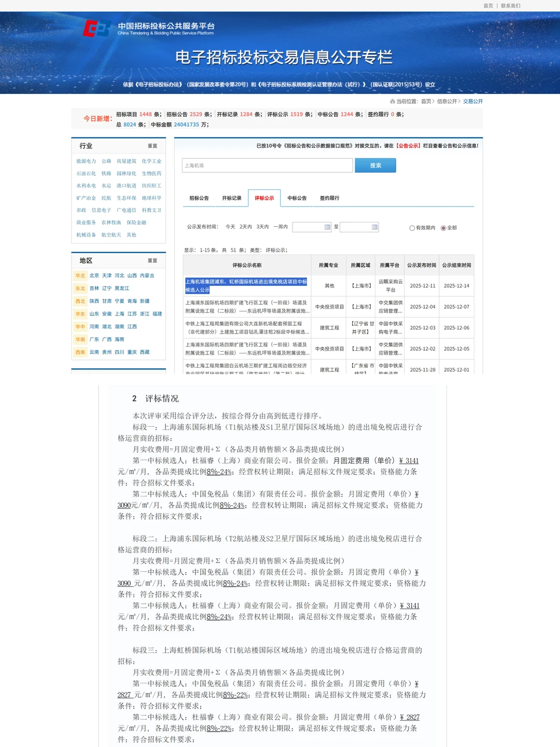Switch to the 开标记录 tab

(231, 198)
